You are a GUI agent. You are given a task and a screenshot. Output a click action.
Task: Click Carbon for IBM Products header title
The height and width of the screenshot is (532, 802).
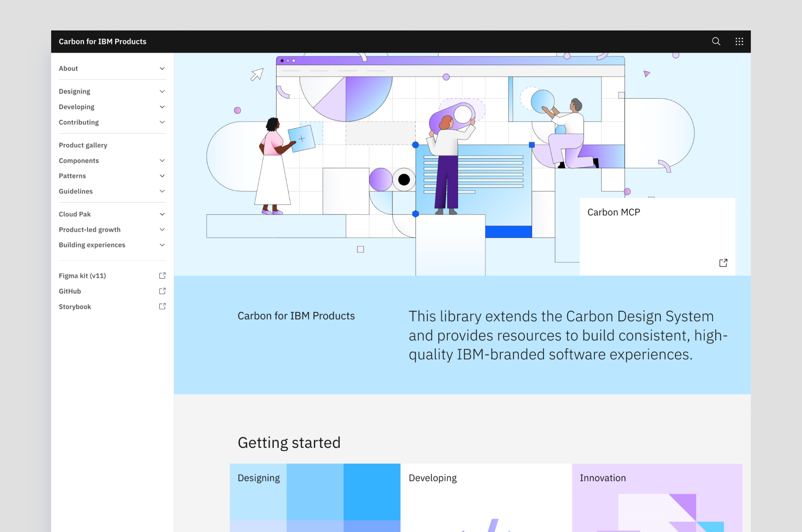click(x=103, y=41)
